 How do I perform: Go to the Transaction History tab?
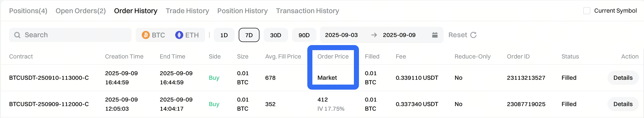tap(307, 11)
